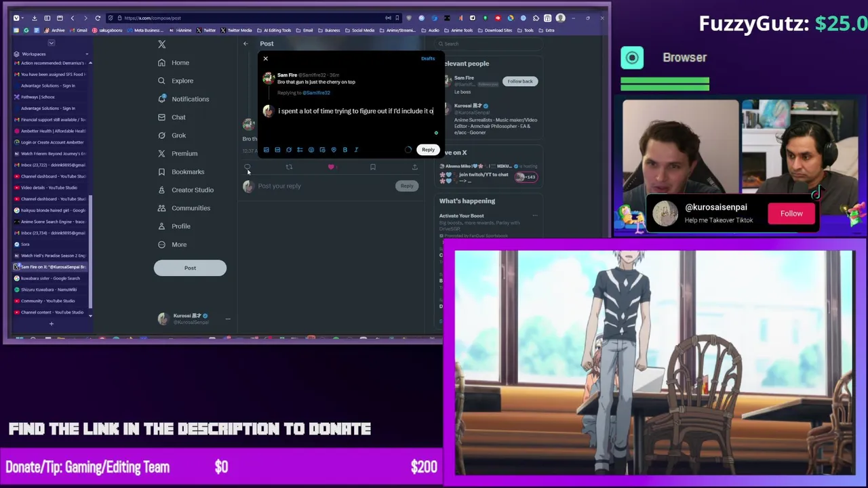Click the white Reply button in dialog

pyautogui.click(x=428, y=150)
